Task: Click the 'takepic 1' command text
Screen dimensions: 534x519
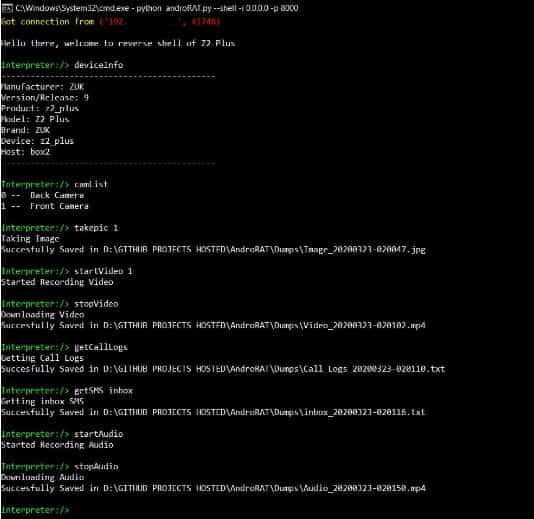Action: click(x=96, y=227)
